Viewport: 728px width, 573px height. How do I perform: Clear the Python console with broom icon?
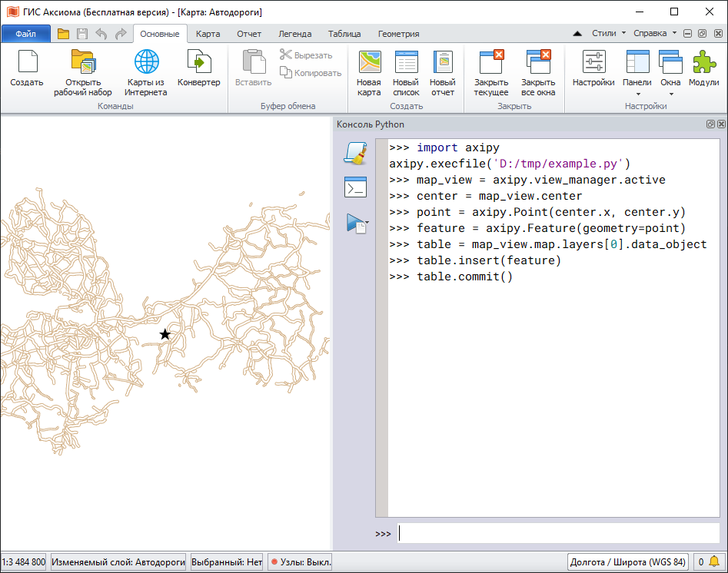[x=355, y=153]
